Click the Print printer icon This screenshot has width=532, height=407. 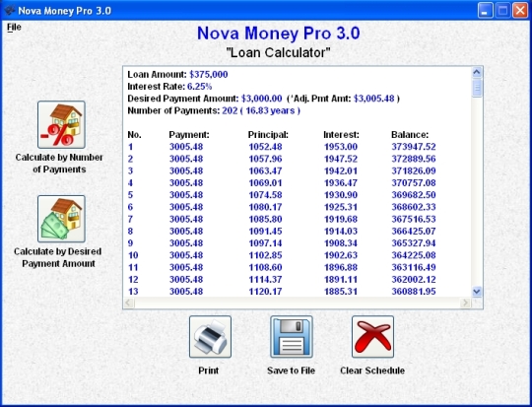[x=211, y=337]
